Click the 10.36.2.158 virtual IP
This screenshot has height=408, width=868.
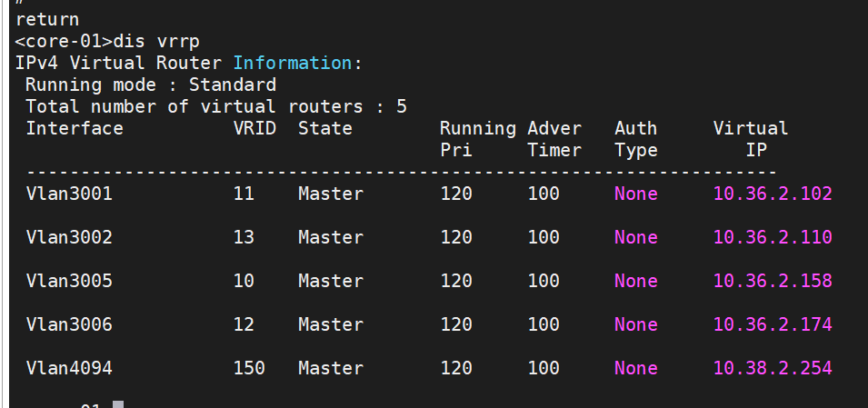click(773, 281)
